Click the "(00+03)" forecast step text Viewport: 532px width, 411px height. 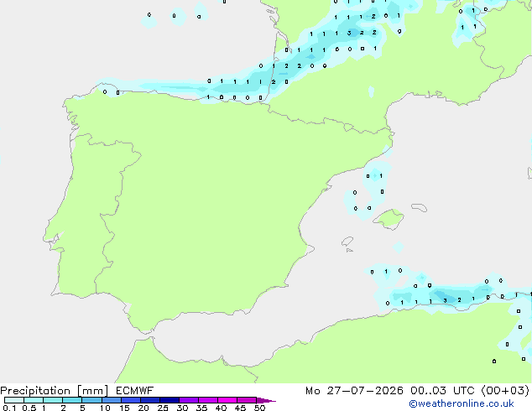coord(505,391)
